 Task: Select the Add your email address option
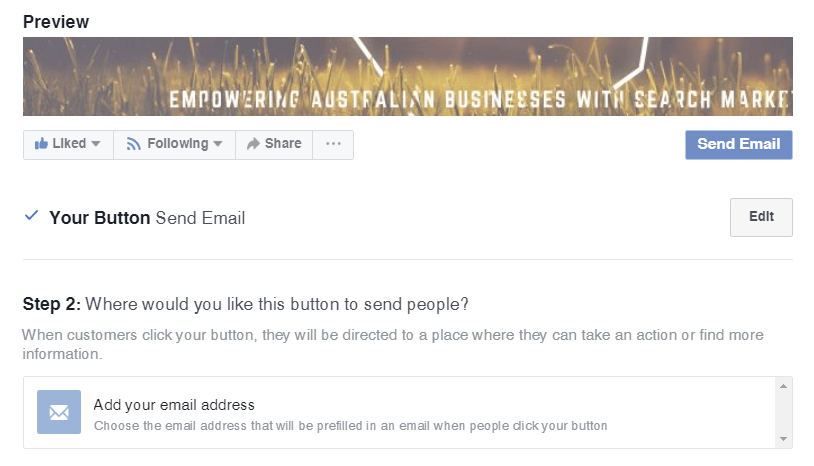pos(399,413)
